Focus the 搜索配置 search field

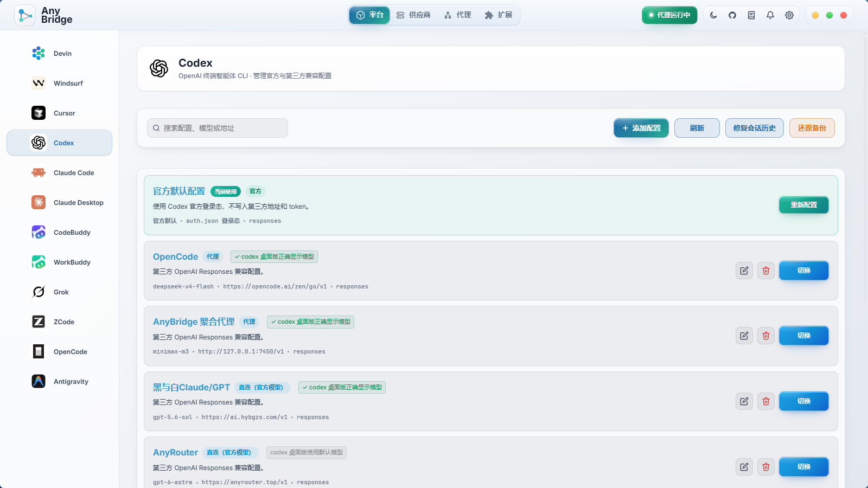click(x=218, y=128)
